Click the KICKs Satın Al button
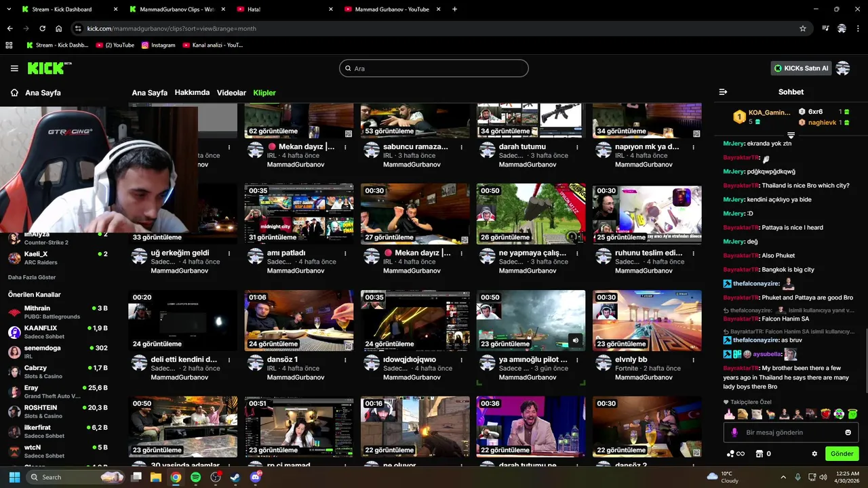This screenshot has height=488, width=868. pyautogui.click(x=801, y=68)
